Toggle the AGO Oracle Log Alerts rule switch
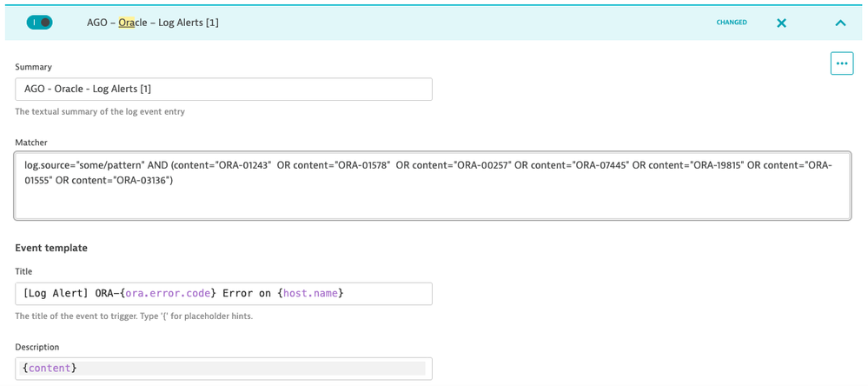The width and height of the screenshot is (868, 386). (x=39, y=23)
